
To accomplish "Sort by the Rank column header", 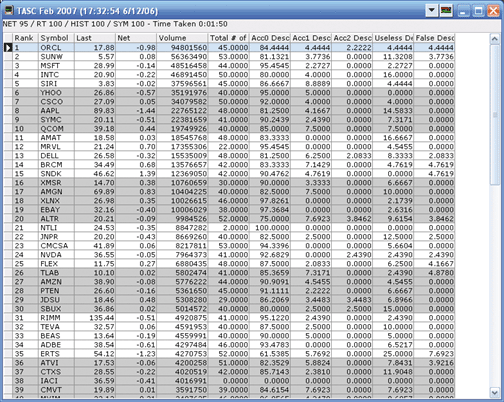I will 25,38.
